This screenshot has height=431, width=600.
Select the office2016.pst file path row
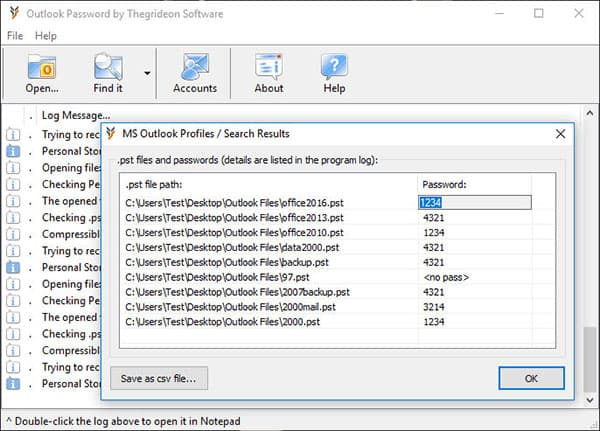[x=234, y=203]
